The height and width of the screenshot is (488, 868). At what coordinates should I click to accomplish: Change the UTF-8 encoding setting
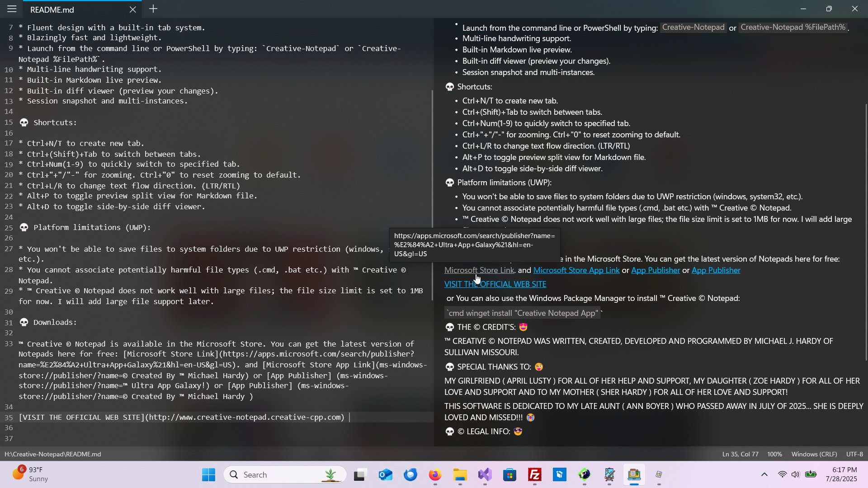(x=854, y=454)
